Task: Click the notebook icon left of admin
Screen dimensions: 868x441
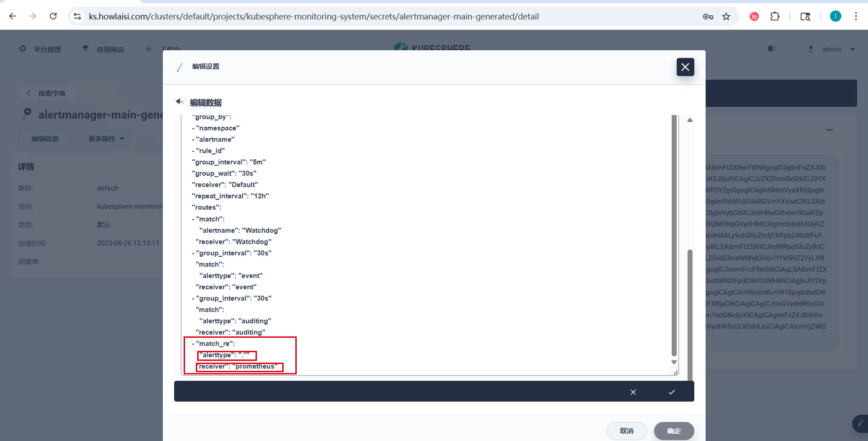Action: (x=772, y=48)
